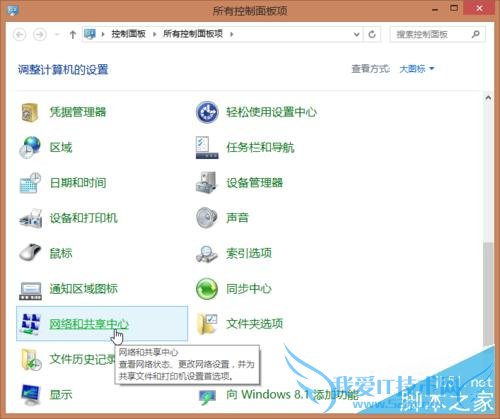Maximize the control panel window

tap(454, 8)
